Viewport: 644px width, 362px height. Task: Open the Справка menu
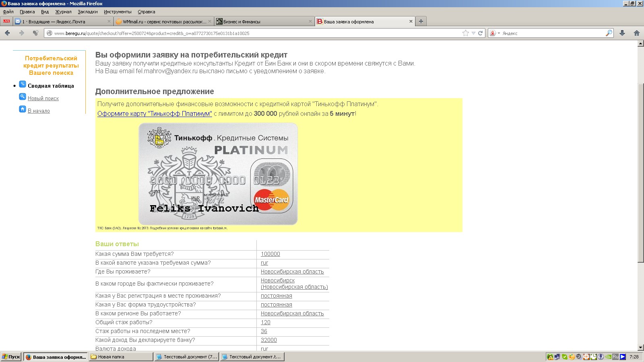147,12
